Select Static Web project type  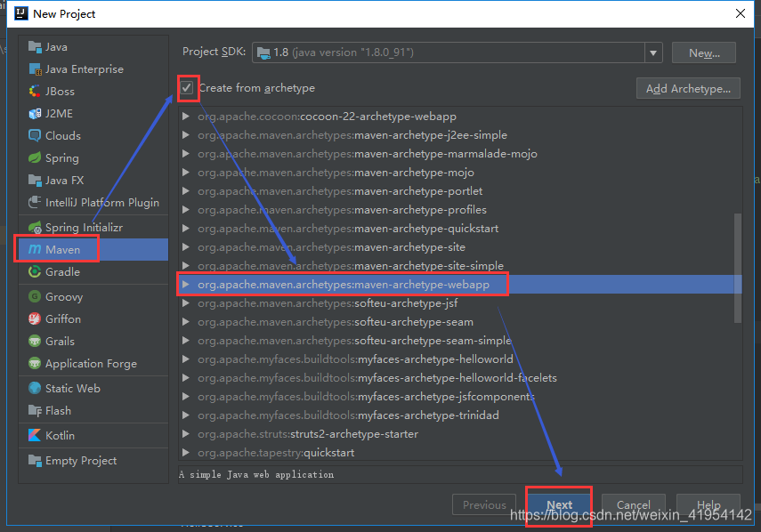[93, 388]
